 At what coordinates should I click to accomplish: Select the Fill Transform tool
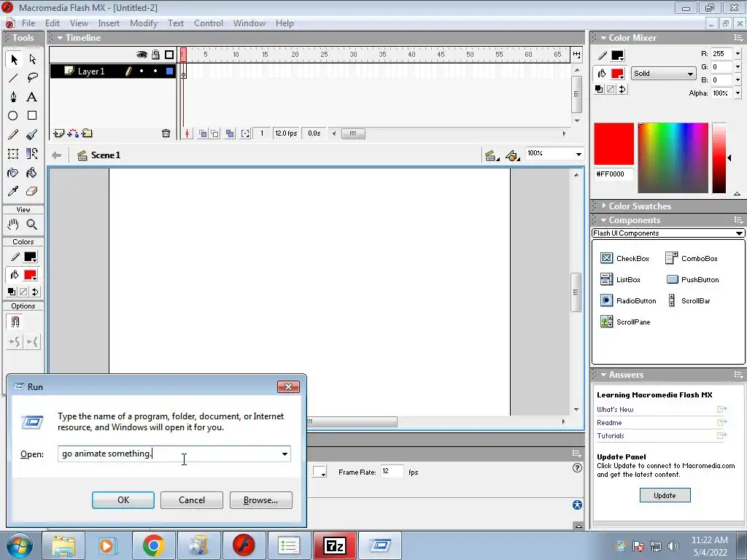pyautogui.click(x=32, y=153)
